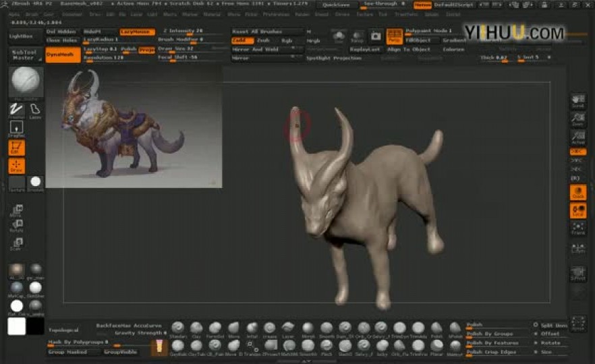
Task: Click the Frame view icon
Action: point(578,228)
